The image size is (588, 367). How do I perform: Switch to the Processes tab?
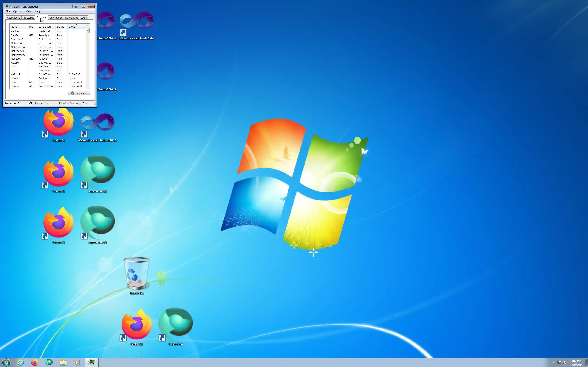[28, 18]
